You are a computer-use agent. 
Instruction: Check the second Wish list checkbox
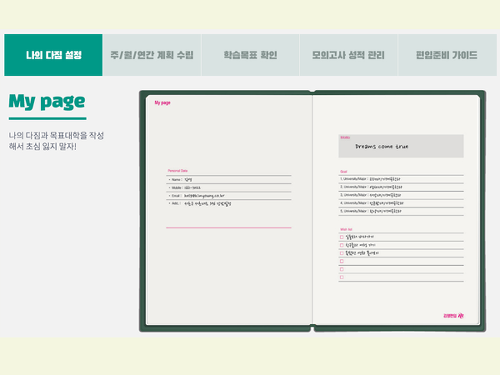click(x=342, y=245)
